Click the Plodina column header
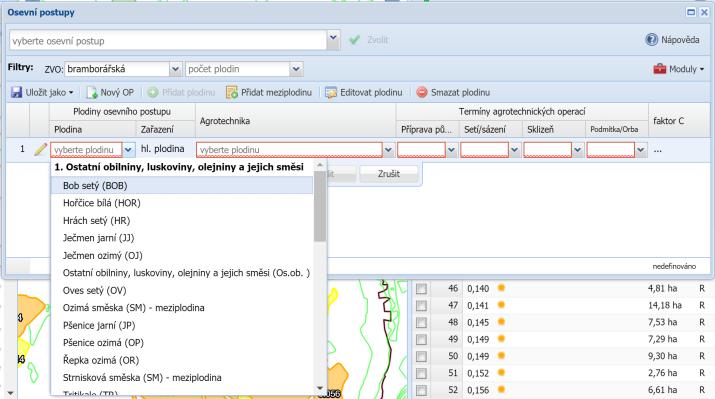 coord(93,130)
